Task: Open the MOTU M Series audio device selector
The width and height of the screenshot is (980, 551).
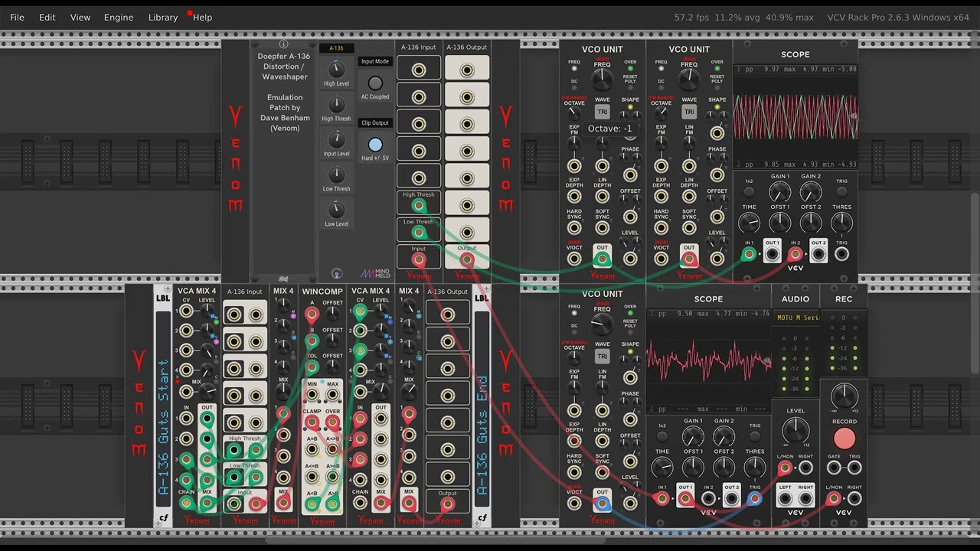Action: 796,318
